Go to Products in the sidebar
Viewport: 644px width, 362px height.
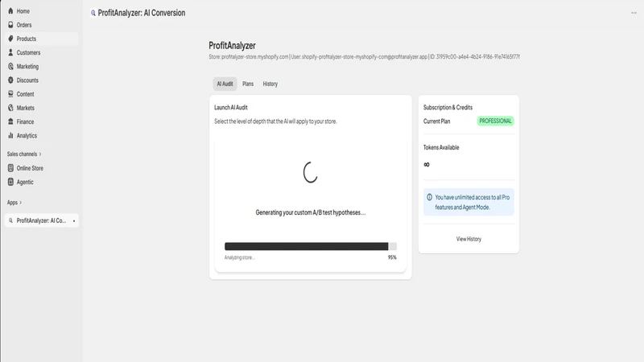point(41,39)
